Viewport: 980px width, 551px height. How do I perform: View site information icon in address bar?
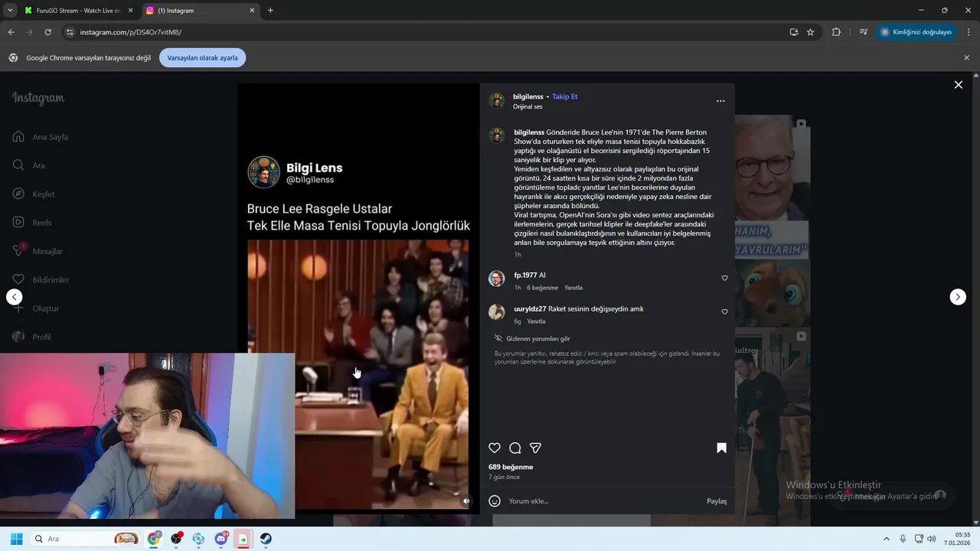(x=70, y=32)
